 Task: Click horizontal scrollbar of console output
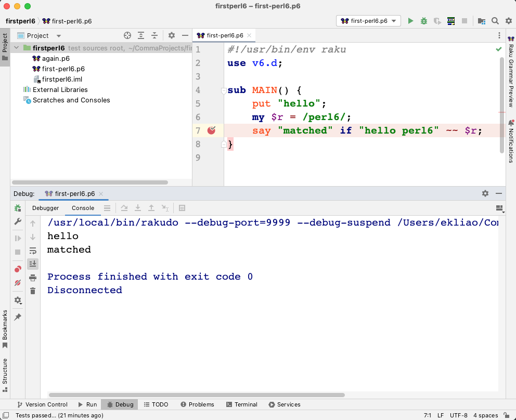pyautogui.click(x=197, y=395)
